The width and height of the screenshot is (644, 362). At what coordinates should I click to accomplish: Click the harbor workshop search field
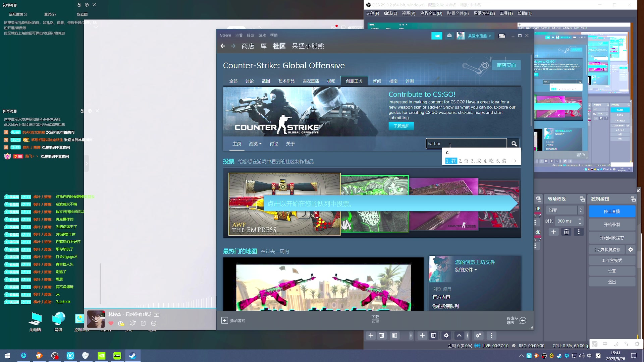(x=466, y=143)
